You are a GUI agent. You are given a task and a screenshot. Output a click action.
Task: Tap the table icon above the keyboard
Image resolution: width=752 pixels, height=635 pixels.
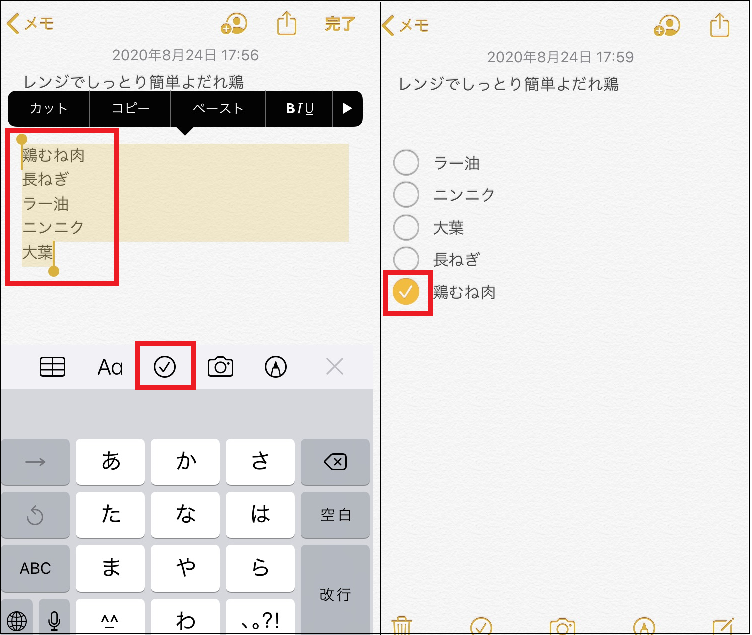pos(52,367)
